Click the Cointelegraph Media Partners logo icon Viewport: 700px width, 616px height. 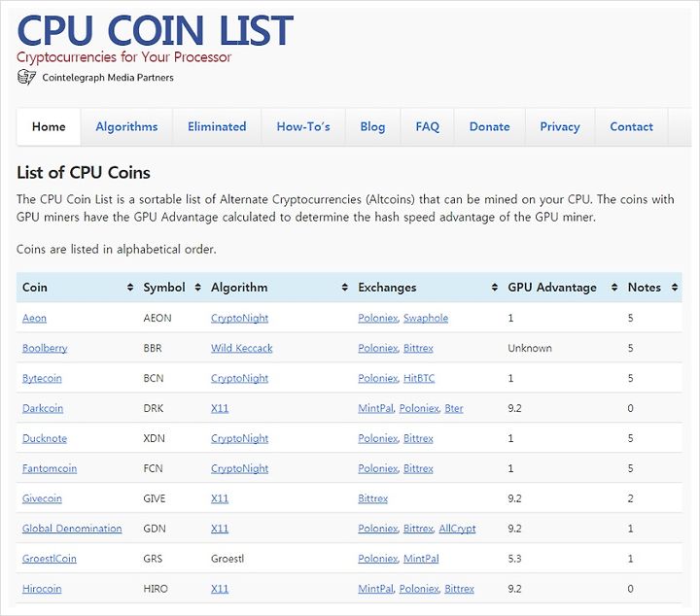[x=26, y=77]
